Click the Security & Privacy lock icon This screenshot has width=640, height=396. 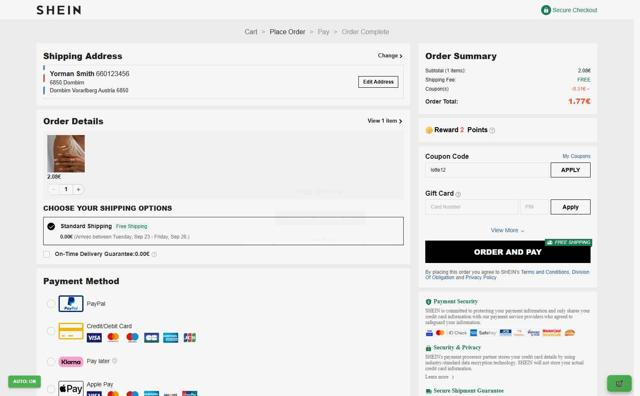[428, 348]
